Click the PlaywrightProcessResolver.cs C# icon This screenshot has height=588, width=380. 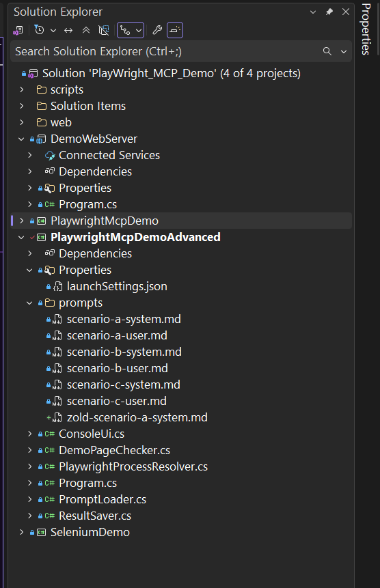point(49,466)
